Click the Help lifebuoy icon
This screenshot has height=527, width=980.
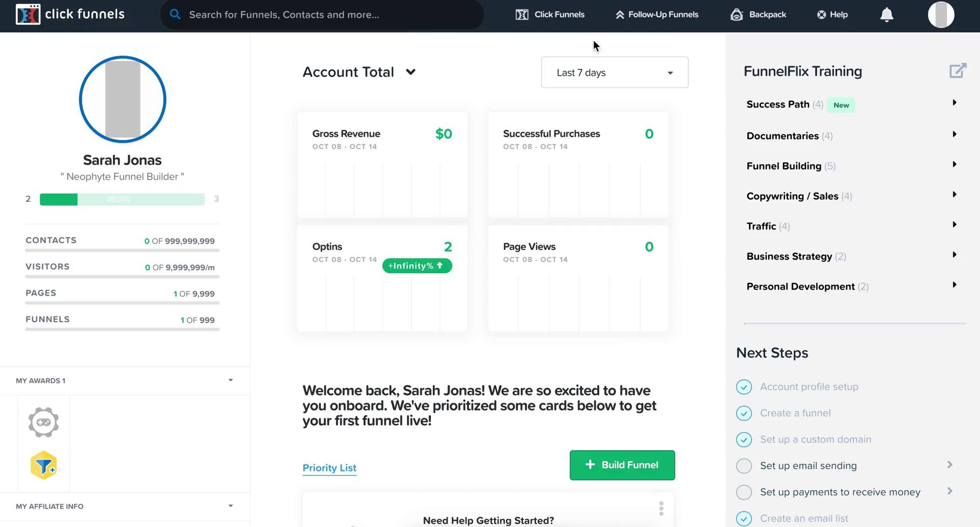pos(821,14)
